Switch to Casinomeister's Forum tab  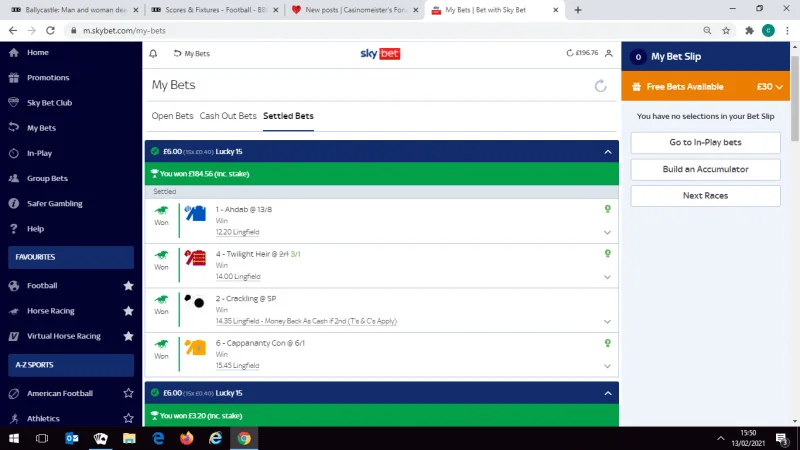[x=355, y=10]
